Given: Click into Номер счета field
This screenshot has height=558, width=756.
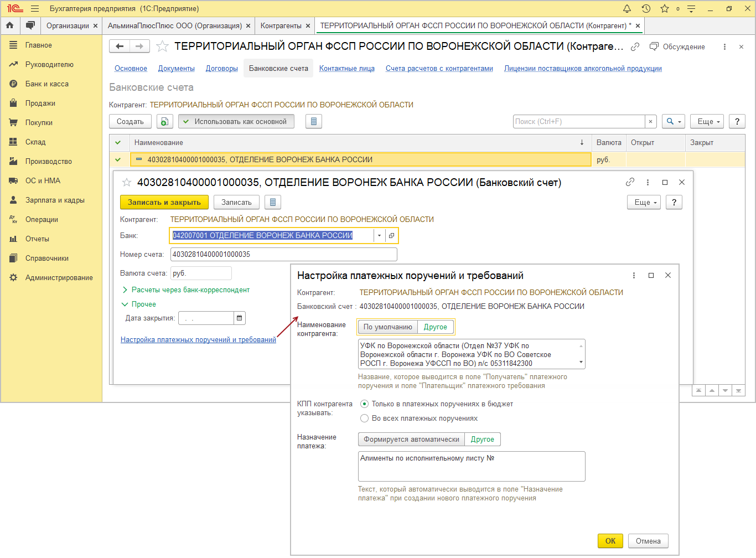Looking at the screenshot, I should pyautogui.click(x=283, y=255).
